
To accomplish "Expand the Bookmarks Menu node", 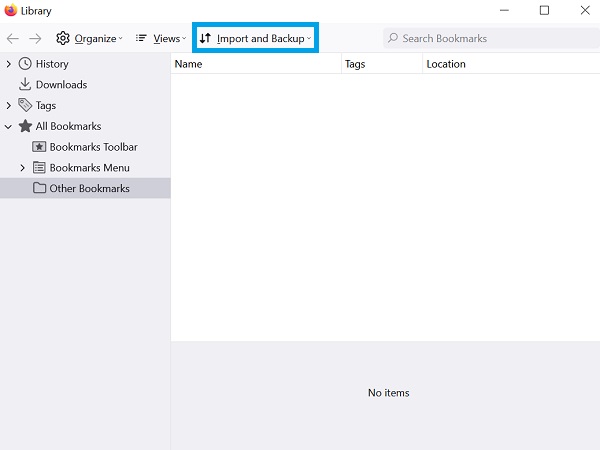I will [x=23, y=168].
